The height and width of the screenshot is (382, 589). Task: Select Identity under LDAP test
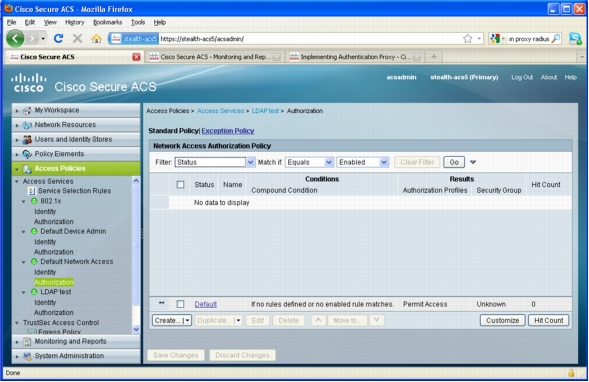45,302
